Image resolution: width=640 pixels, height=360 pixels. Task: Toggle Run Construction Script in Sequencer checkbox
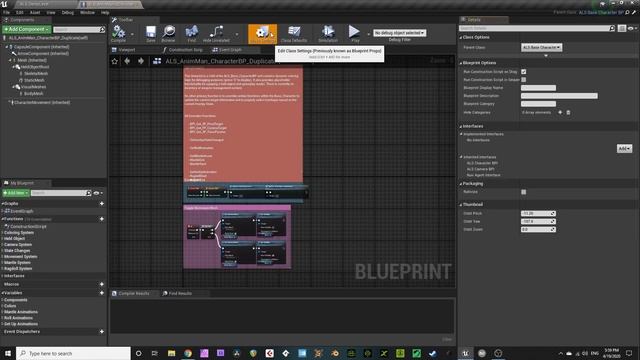(524, 80)
